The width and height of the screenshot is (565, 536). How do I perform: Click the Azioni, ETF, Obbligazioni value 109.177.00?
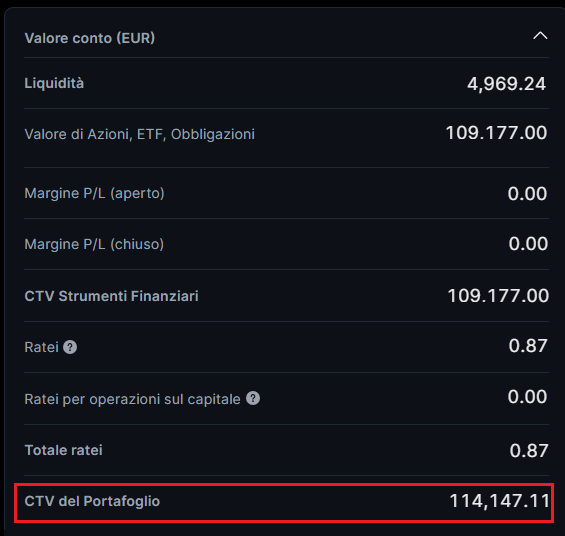(x=497, y=133)
